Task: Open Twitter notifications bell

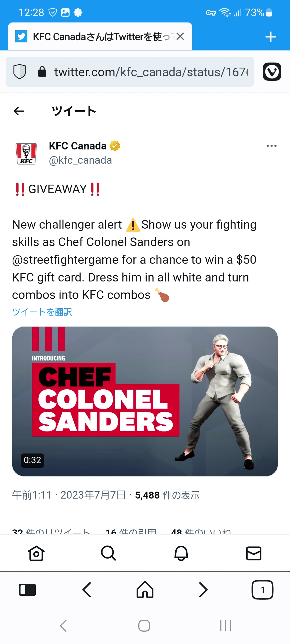Action: tap(181, 553)
